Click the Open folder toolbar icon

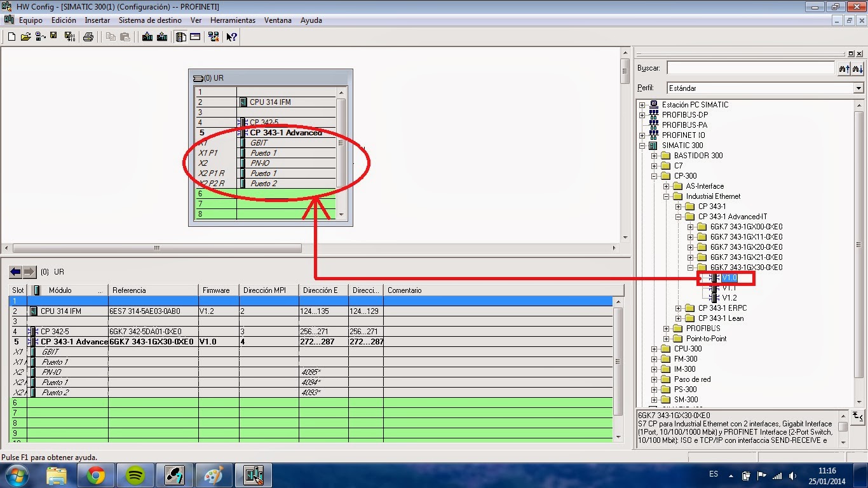25,37
